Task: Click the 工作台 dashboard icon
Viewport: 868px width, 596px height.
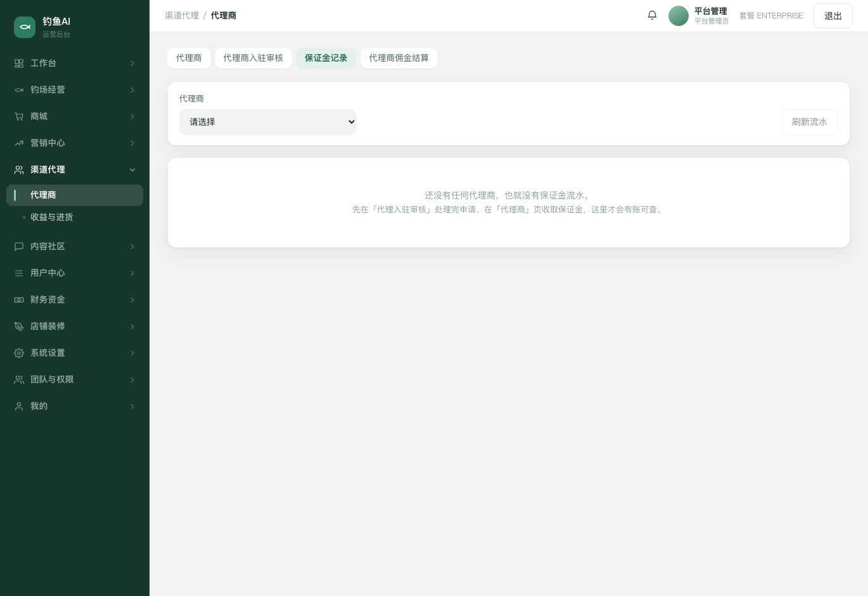Action: coord(19,63)
